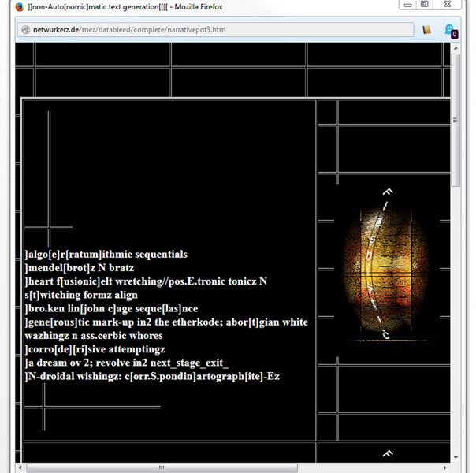Click the "algo[e]r[ratum]ithmic sequentials" line
This screenshot has width=476, height=473.
[106, 255]
